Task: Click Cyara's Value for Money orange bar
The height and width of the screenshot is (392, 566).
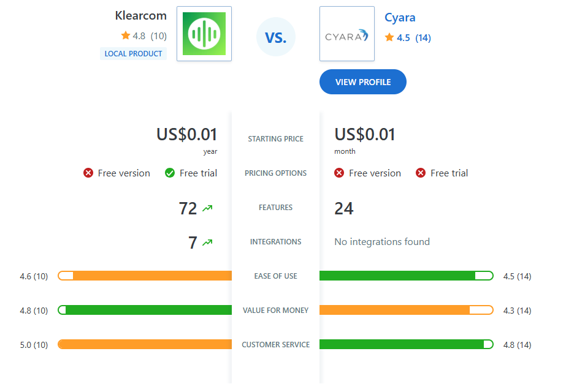Action: [x=406, y=311]
